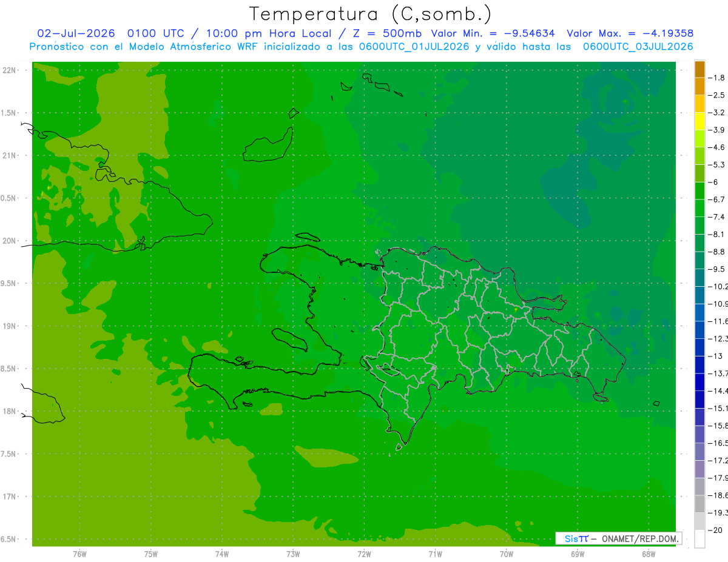Click the "75W" longitude label
Screen dimensions: 728x562
(x=150, y=554)
